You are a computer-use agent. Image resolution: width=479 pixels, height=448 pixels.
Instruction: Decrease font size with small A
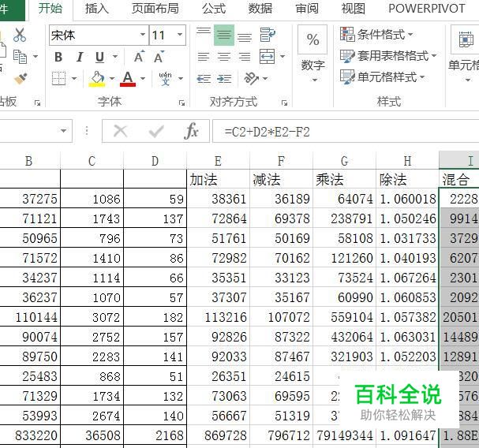[159, 57]
